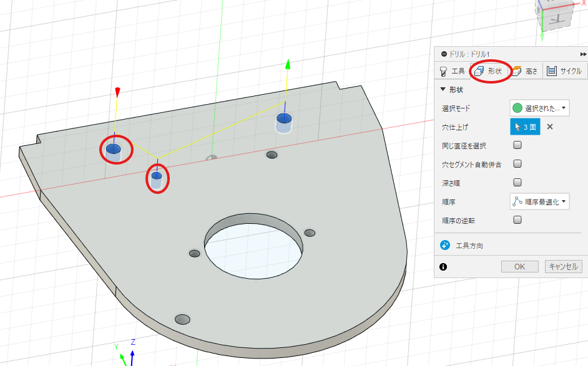This screenshot has height=366, width=588.
Task: Collapse the 形状 section using its triangle
Action: (443, 90)
